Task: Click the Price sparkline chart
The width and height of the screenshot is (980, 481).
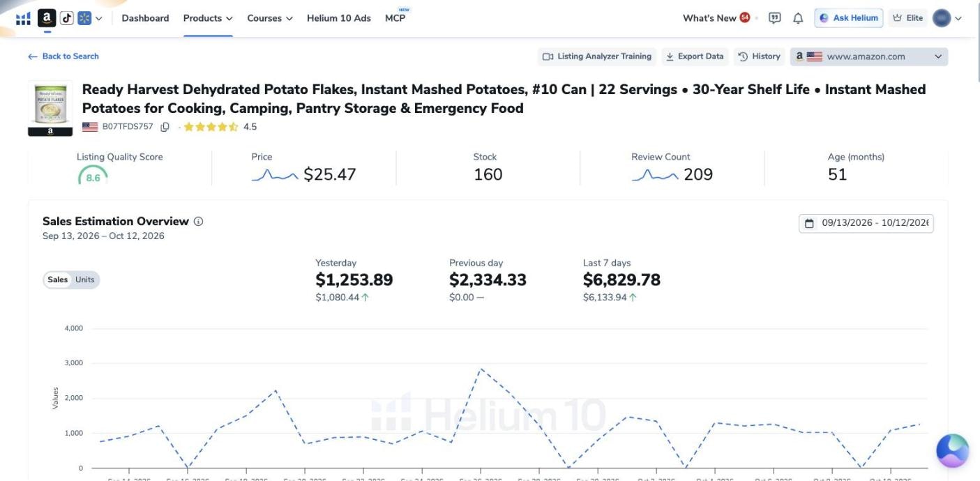Action: tap(275, 175)
